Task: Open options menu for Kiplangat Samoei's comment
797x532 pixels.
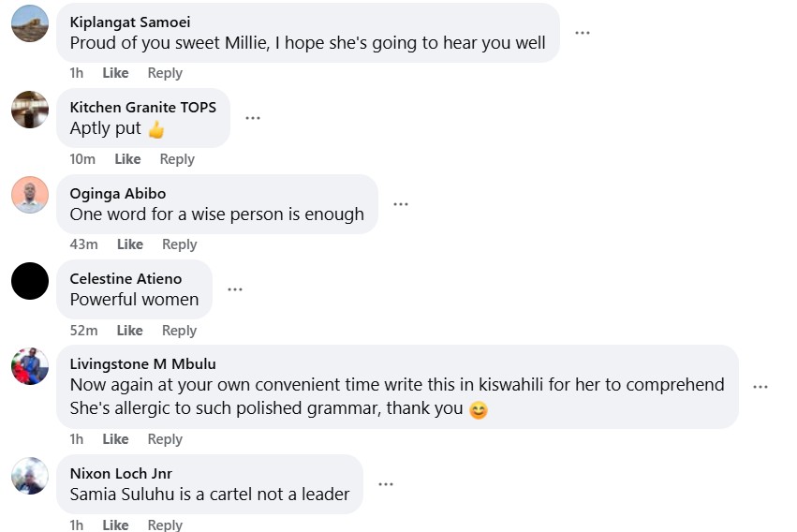Action: [583, 33]
